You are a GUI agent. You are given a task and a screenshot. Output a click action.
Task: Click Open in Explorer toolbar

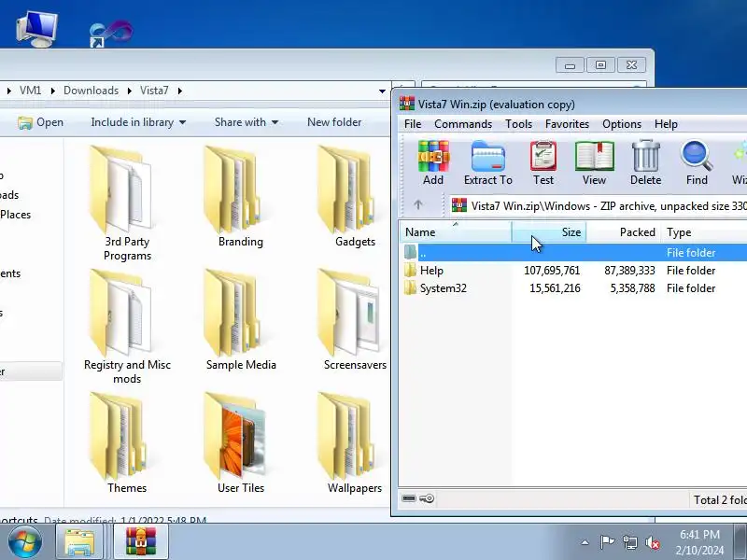pos(40,122)
